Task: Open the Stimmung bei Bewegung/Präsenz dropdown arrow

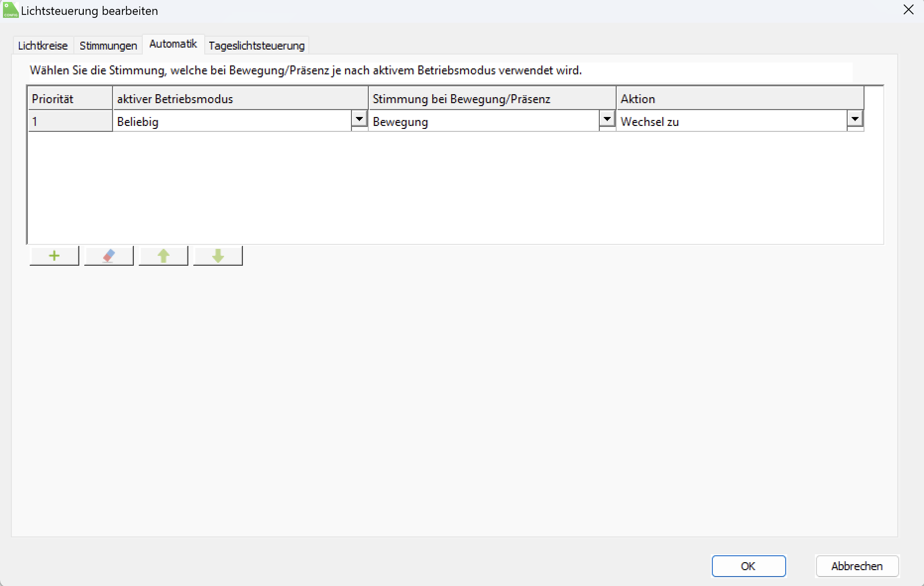Action: pos(607,119)
